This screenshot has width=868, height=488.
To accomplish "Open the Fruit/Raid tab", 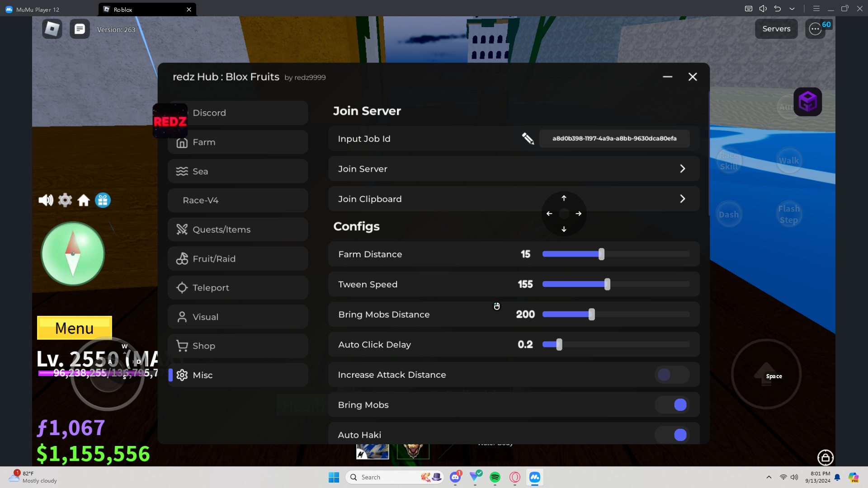I will coord(238,258).
